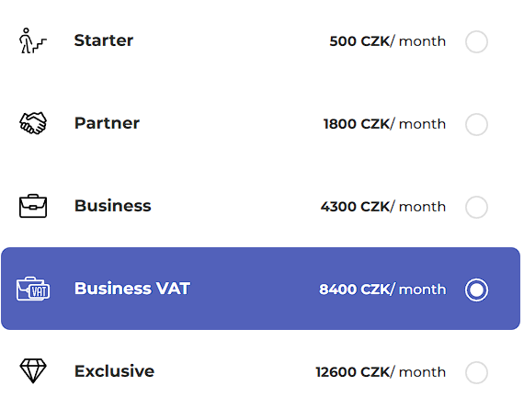Screen dimensions: 524x420
Task: Choose the Business plan radio button
Action: point(476,207)
